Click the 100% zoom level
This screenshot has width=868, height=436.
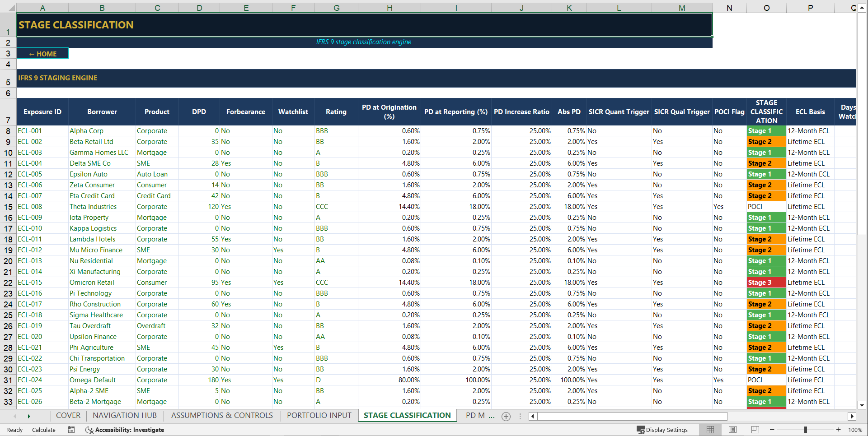pyautogui.click(x=855, y=430)
